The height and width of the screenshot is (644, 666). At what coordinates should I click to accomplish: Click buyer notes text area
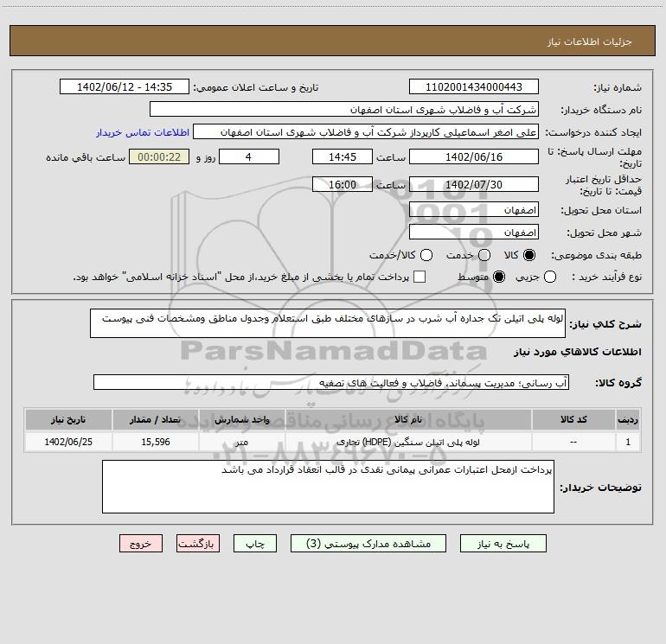click(328, 487)
